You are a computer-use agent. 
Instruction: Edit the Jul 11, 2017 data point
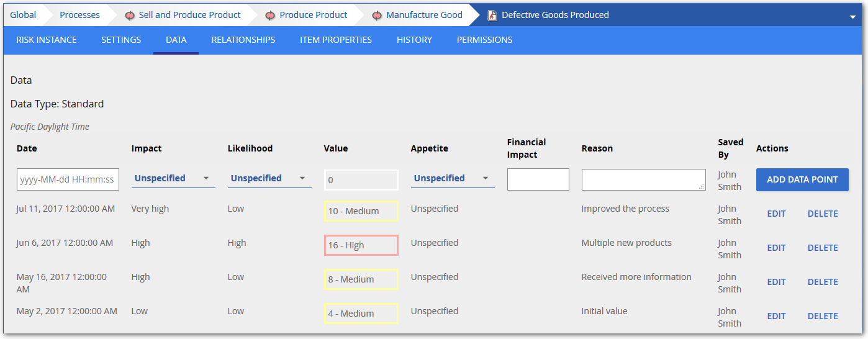pos(776,214)
